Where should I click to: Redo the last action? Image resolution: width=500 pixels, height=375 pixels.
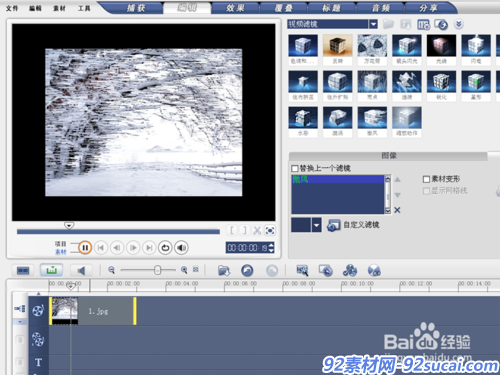[x=272, y=270]
